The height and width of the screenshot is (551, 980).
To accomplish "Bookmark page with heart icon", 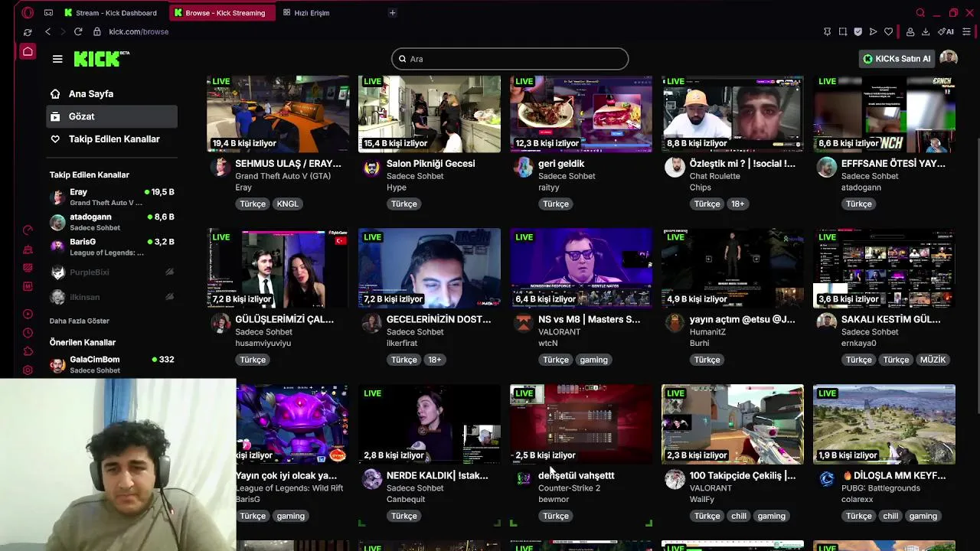I will point(888,31).
